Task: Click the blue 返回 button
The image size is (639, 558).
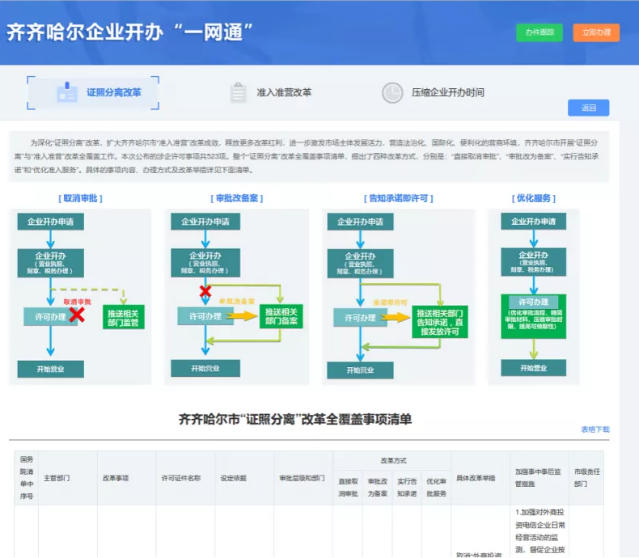Action: point(588,108)
